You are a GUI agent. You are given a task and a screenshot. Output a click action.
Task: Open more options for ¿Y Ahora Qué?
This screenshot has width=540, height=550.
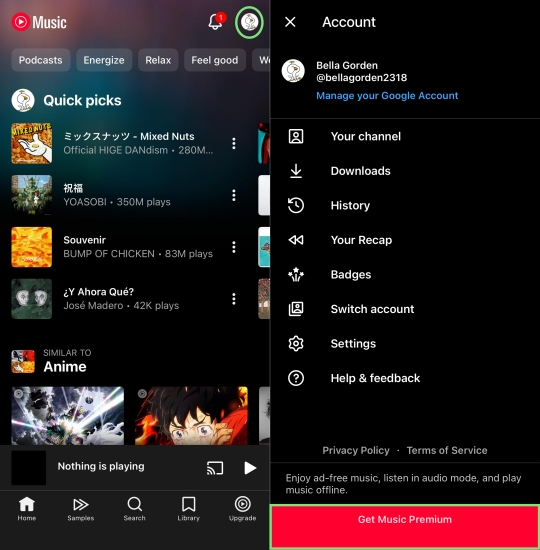tap(234, 299)
